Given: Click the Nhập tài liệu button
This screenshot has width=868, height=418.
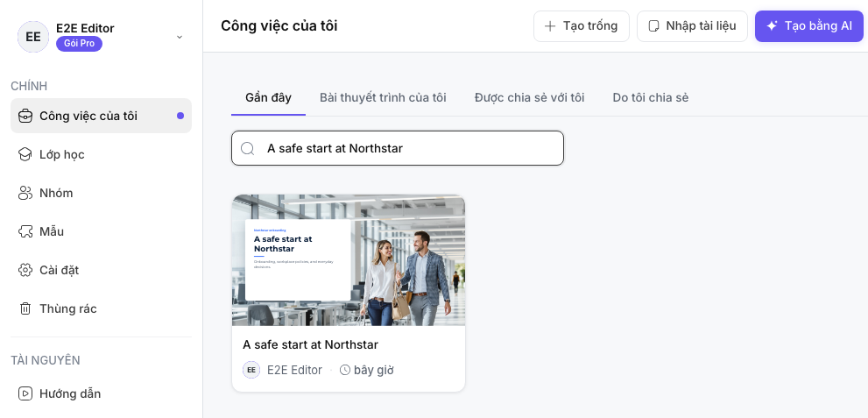Looking at the screenshot, I should coord(692,26).
